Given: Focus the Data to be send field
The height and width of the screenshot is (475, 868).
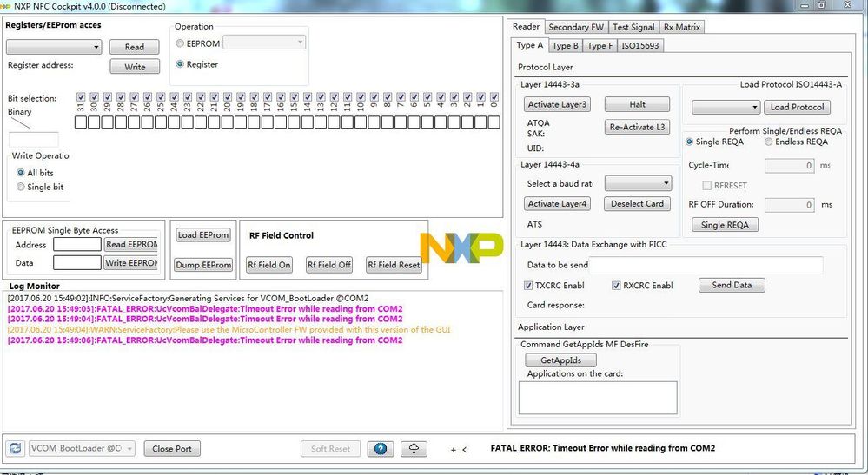Looking at the screenshot, I should (706, 265).
